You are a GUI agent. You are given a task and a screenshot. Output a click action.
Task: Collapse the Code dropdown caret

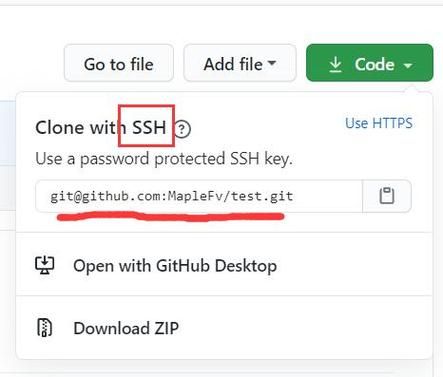pos(408,65)
